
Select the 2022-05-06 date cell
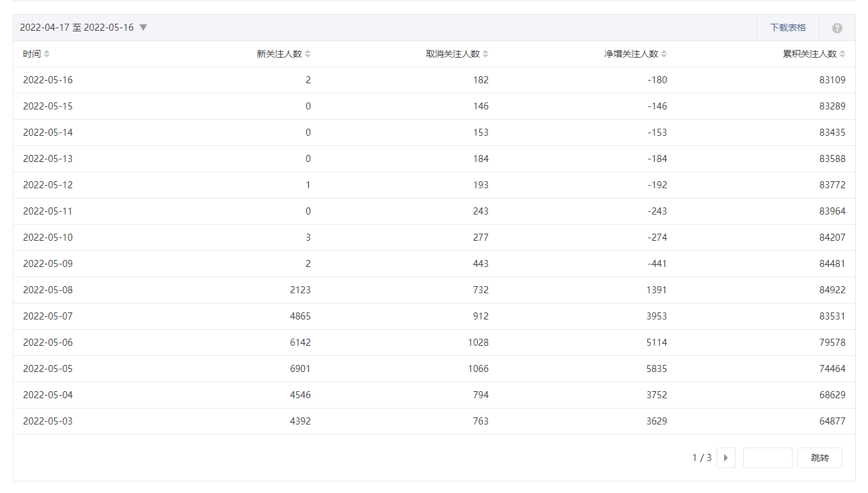click(x=48, y=343)
